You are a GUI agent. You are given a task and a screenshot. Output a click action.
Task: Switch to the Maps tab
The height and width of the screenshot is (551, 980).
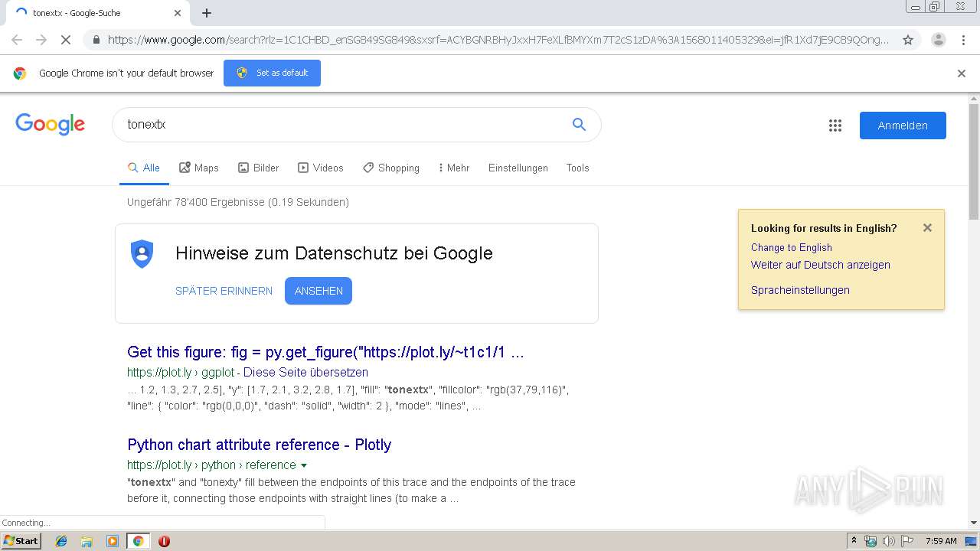tap(199, 168)
